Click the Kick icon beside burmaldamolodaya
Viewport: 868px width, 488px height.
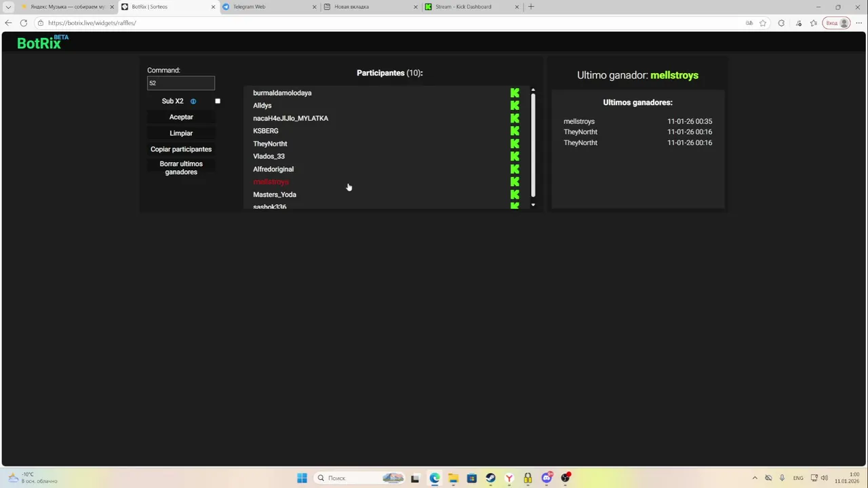click(x=515, y=93)
